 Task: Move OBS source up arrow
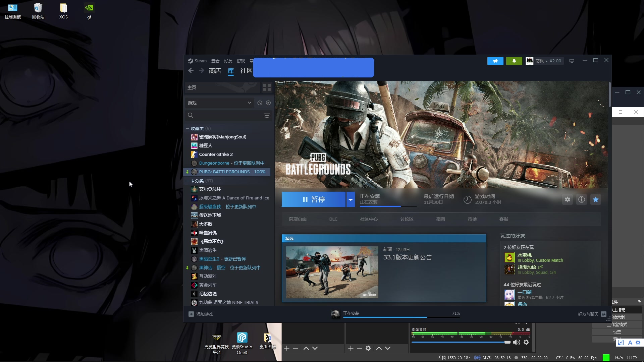pos(379,348)
